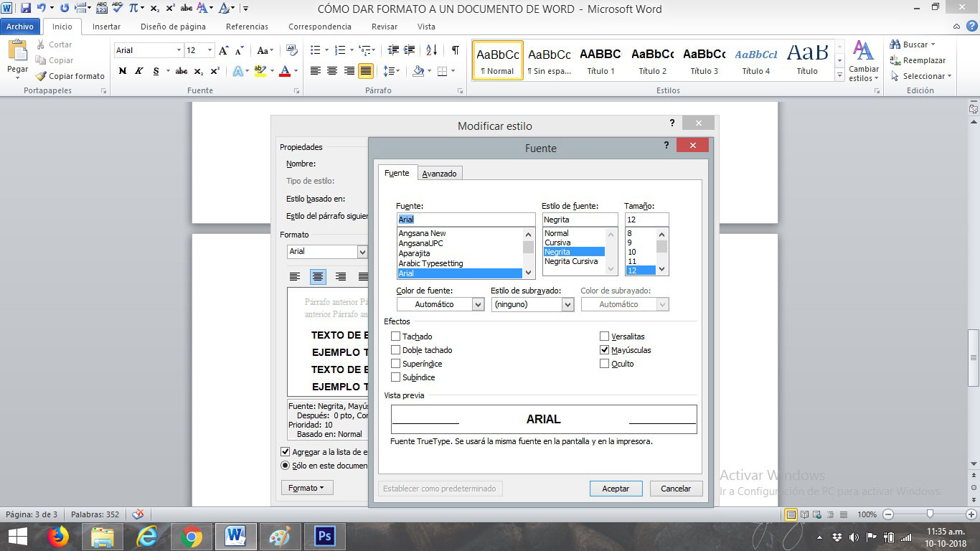This screenshot has height=551, width=980.
Task: Center text using the ribbon icon
Action: [x=331, y=71]
